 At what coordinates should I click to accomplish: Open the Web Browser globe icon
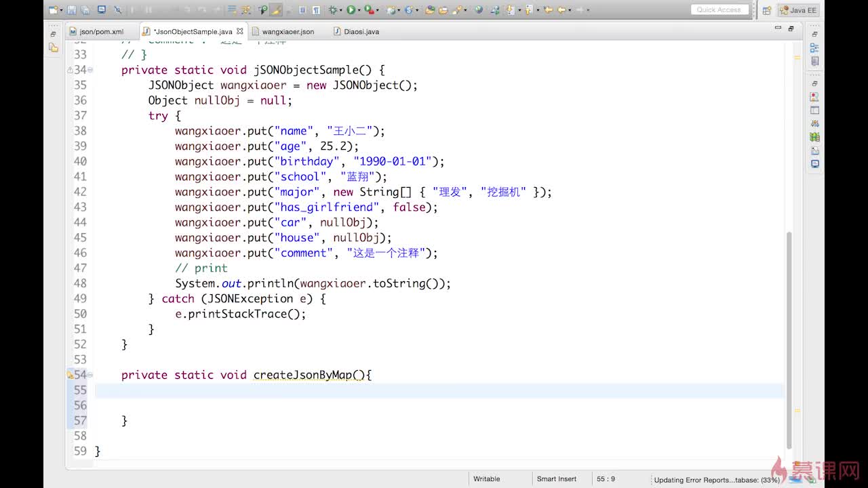(479, 10)
